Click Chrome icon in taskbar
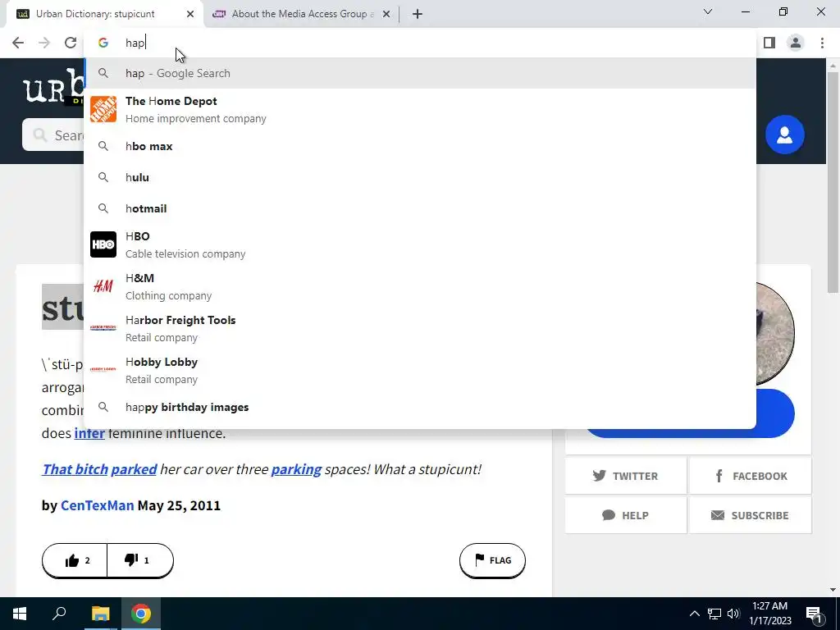Image resolution: width=840 pixels, height=630 pixels. pos(141,614)
